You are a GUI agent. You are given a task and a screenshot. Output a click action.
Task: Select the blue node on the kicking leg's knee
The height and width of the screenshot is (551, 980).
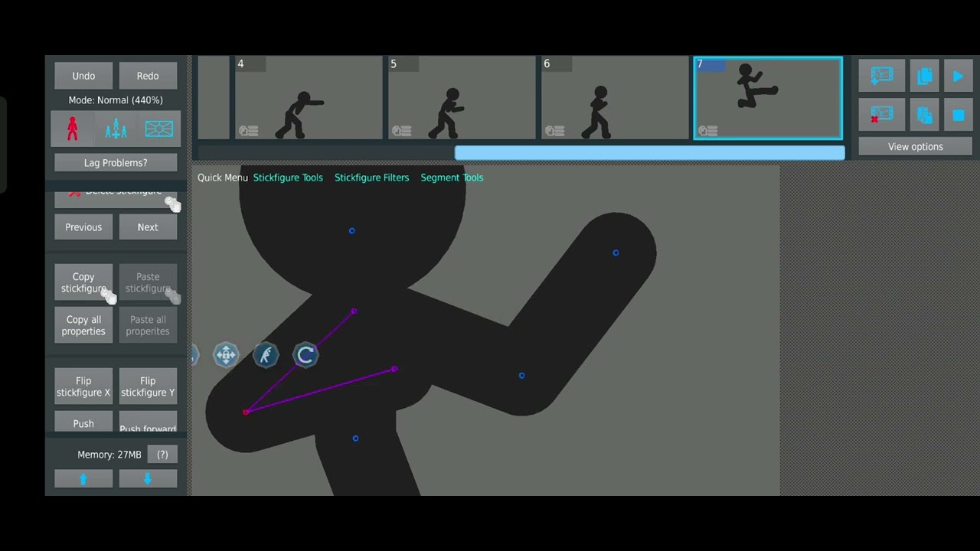521,375
